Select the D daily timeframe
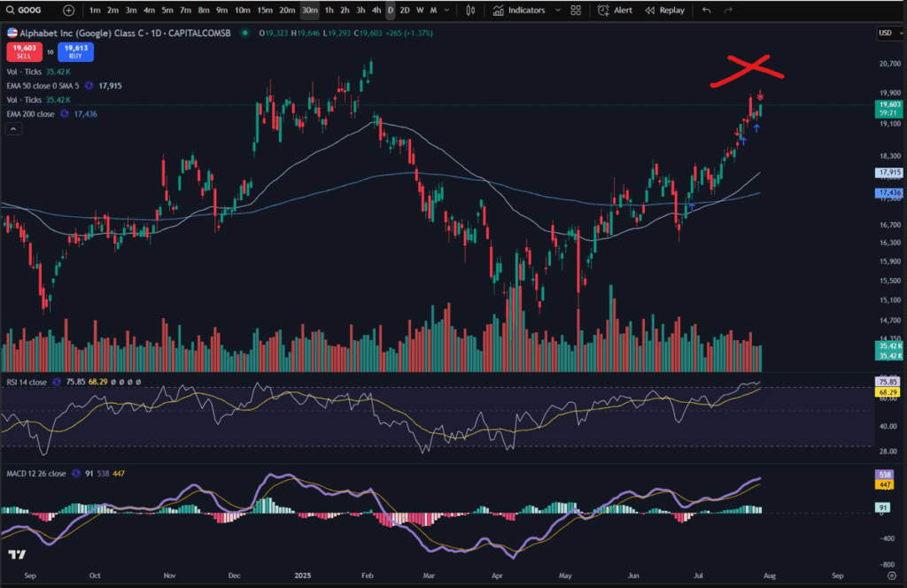907x588 pixels. click(x=391, y=11)
